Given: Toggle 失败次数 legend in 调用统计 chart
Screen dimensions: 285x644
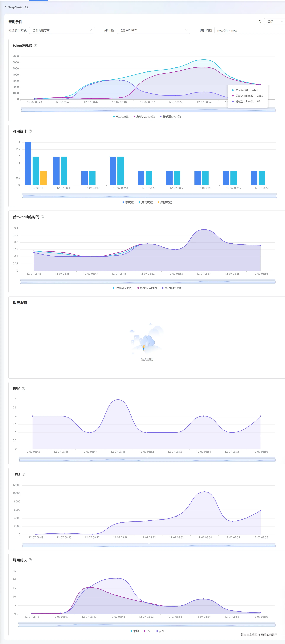Looking at the screenshot, I should click(165, 202).
